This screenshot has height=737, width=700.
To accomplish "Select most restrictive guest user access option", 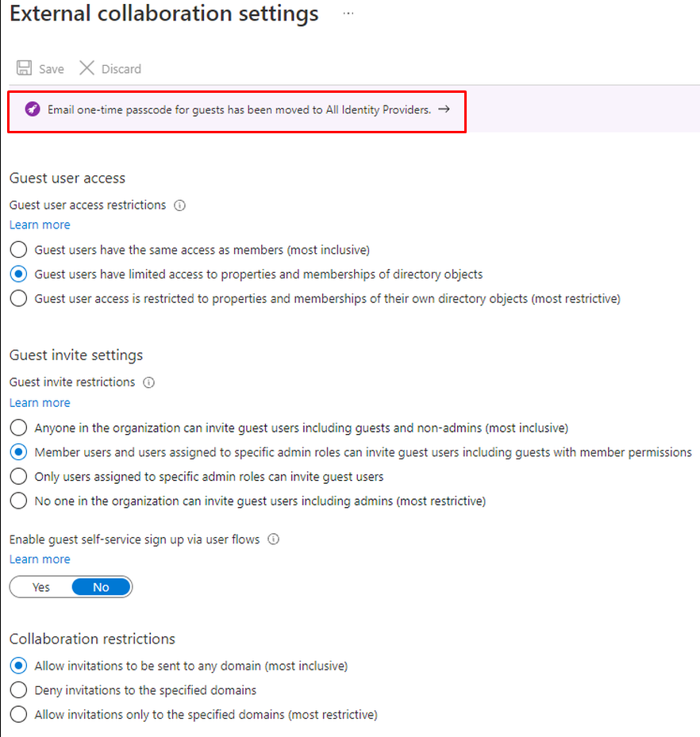I will (x=18, y=299).
